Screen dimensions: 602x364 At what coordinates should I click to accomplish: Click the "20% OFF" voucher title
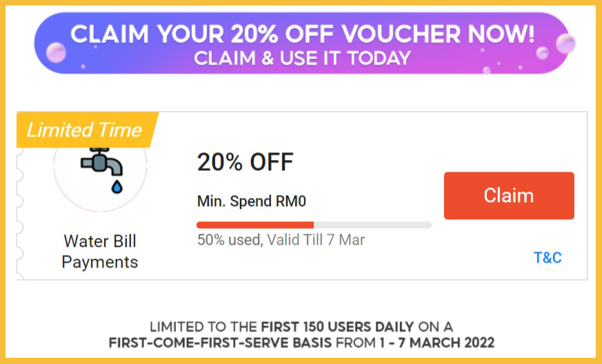245,161
